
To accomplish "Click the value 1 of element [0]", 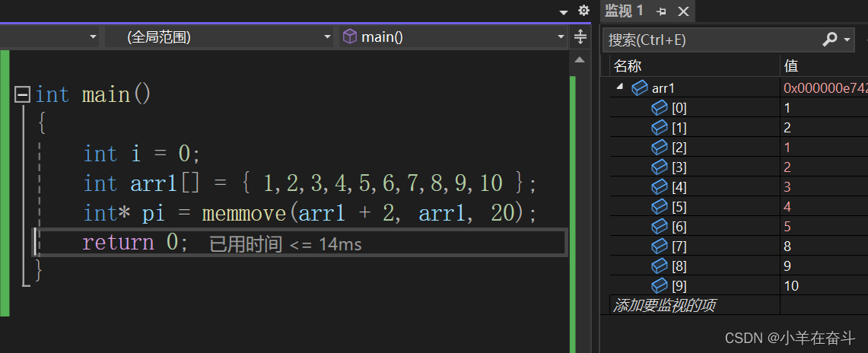I will [x=787, y=108].
